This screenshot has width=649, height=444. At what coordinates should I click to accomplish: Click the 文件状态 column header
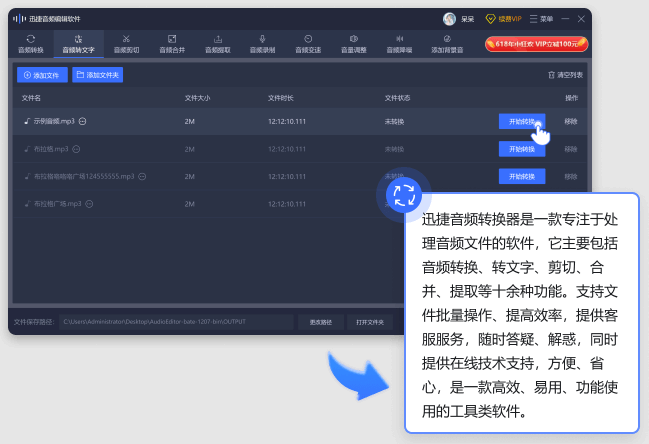397,98
